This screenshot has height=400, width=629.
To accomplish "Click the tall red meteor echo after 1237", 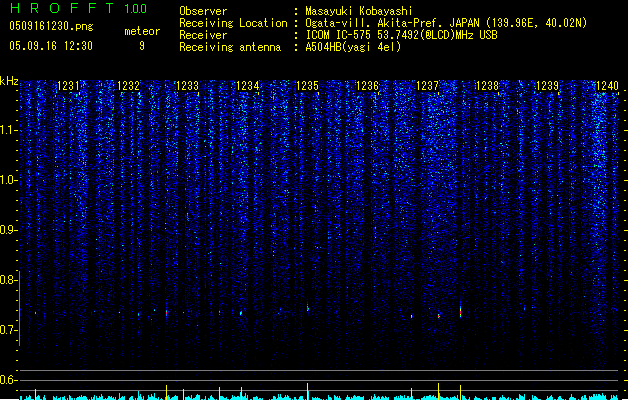I will click(461, 312).
